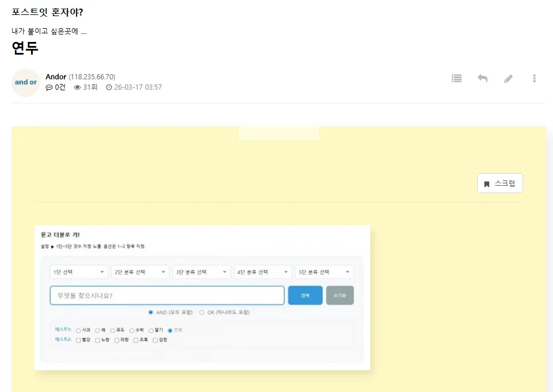Click the 'and or' profile avatar
Screen dimensions: 553x392
(26, 83)
